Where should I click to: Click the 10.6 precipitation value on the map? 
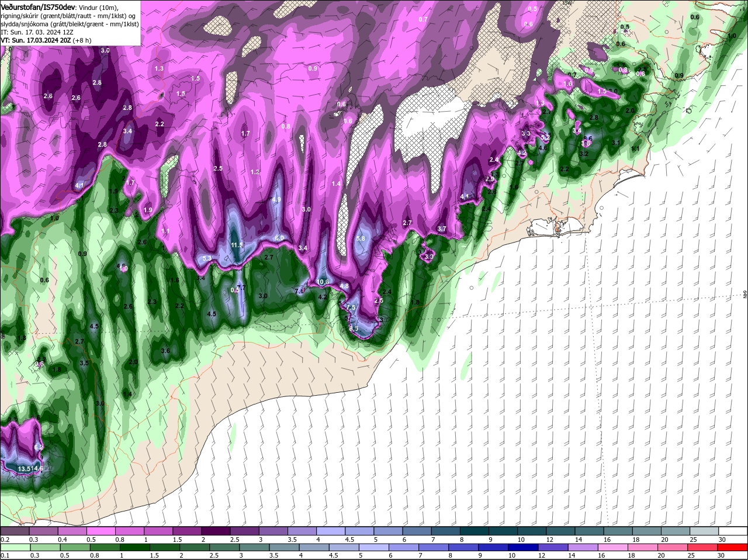(x=323, y=282)
